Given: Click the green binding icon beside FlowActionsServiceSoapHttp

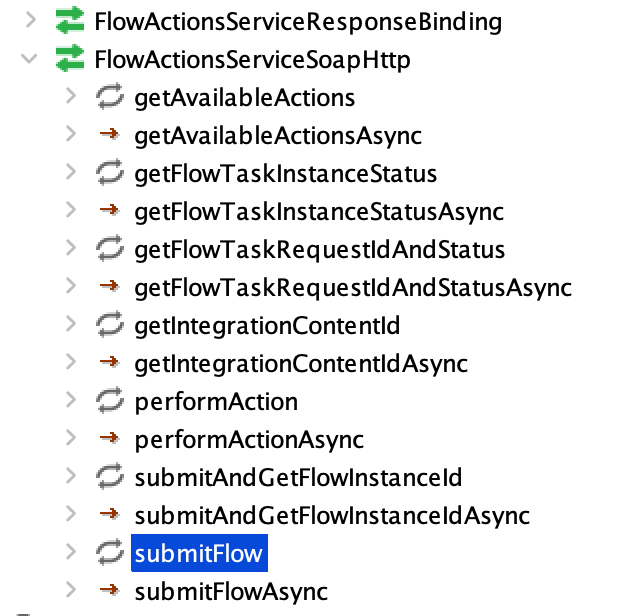Looking at the screenshot, I should click(70, 60).
